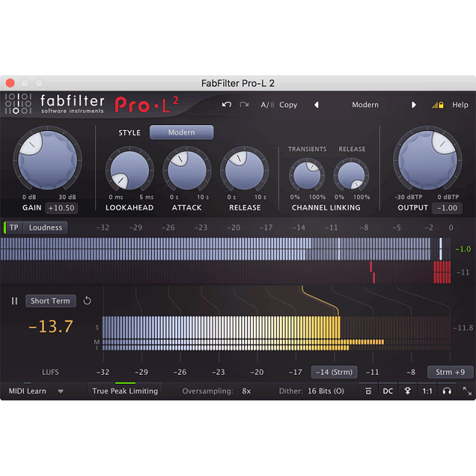Screen dimensions: 476x476
Task: Reset the loudness measurement icon
Action: click(x=87, y=300)
